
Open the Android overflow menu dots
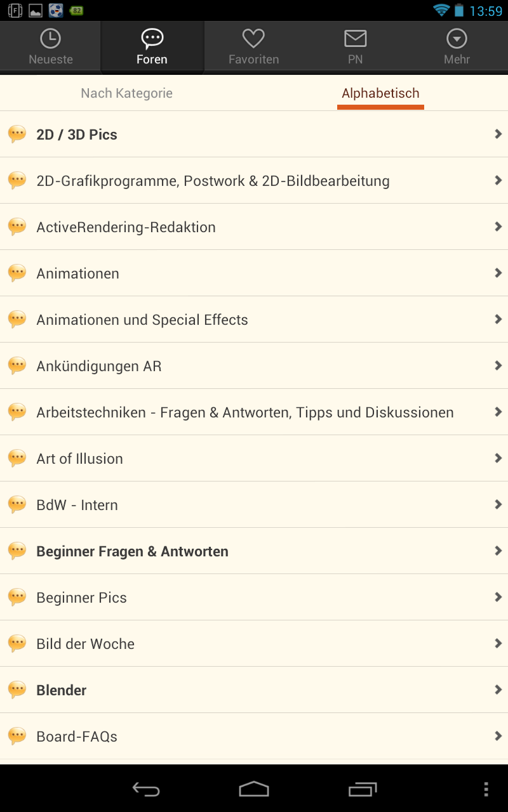pyautogui.click(x=486, y=789)
